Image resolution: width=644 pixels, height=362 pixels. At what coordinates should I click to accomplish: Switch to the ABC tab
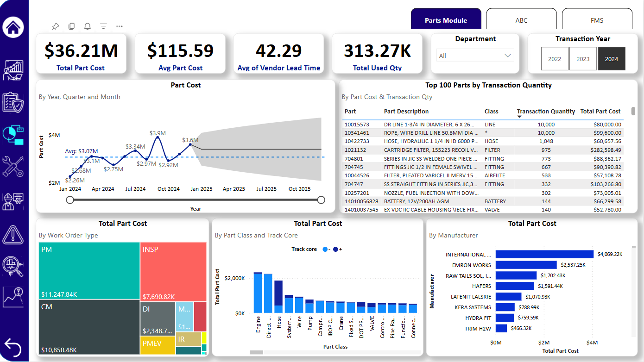point(522,20)
